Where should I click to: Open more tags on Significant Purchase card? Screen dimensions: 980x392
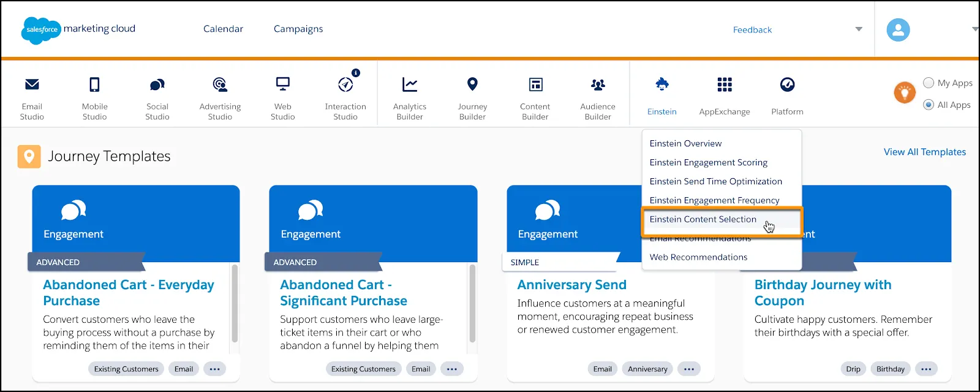coord(452,369)
